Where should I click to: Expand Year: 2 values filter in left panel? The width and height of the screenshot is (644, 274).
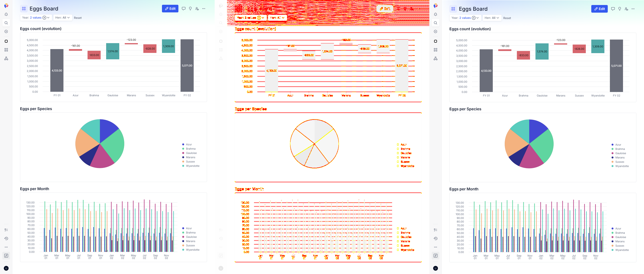36,18
